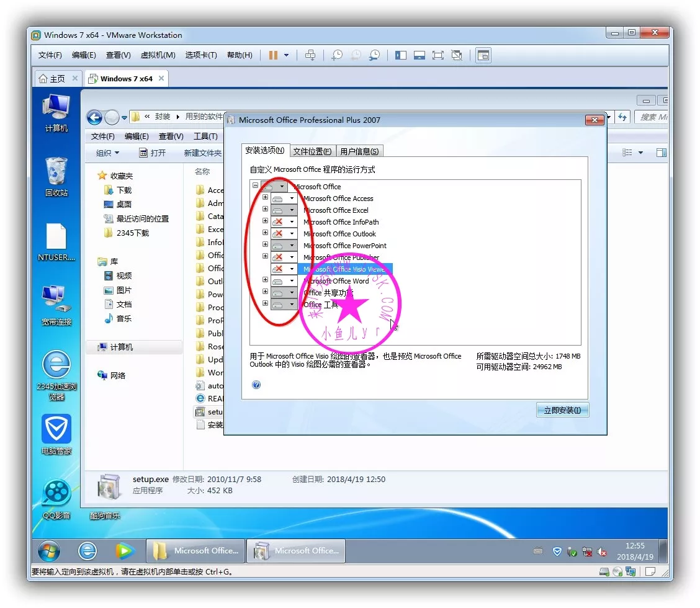Open the 虚拟机(M) menu in VMware
This screenshot has height=608, width=700.
pyautogui.click(x=158, y=55)
